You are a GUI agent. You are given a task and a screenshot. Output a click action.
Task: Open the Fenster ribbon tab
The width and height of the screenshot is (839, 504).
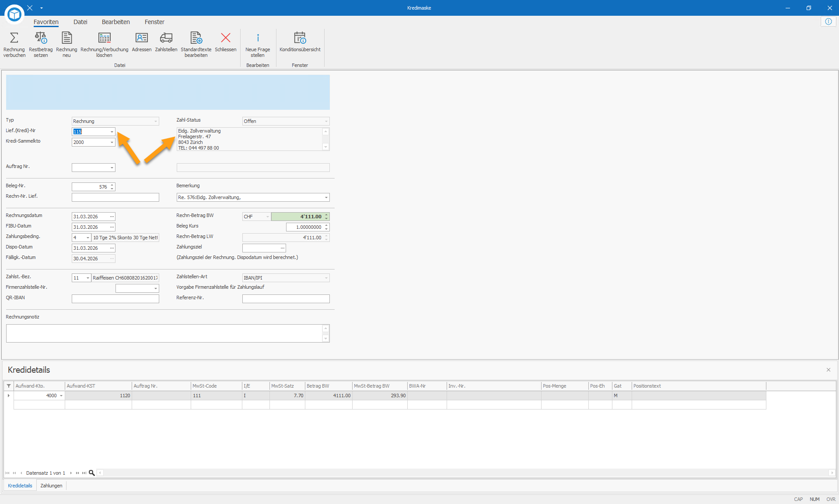154,22
